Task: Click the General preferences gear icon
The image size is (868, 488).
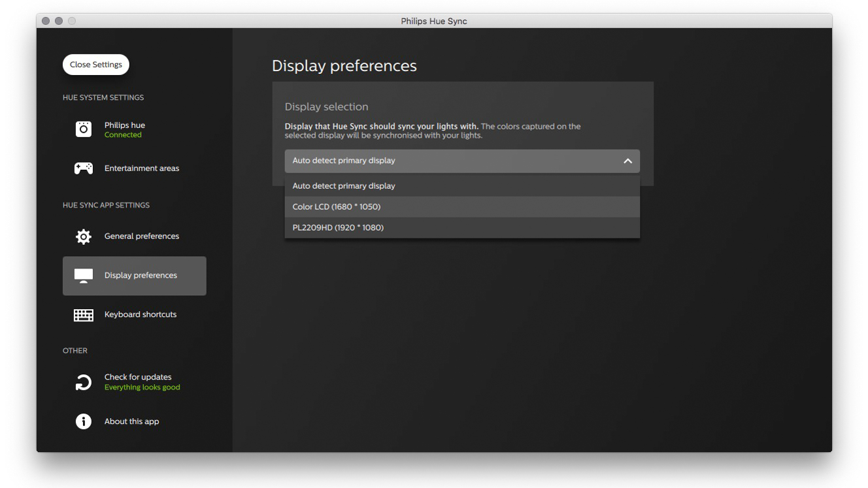Action: [x=84, y=236]
